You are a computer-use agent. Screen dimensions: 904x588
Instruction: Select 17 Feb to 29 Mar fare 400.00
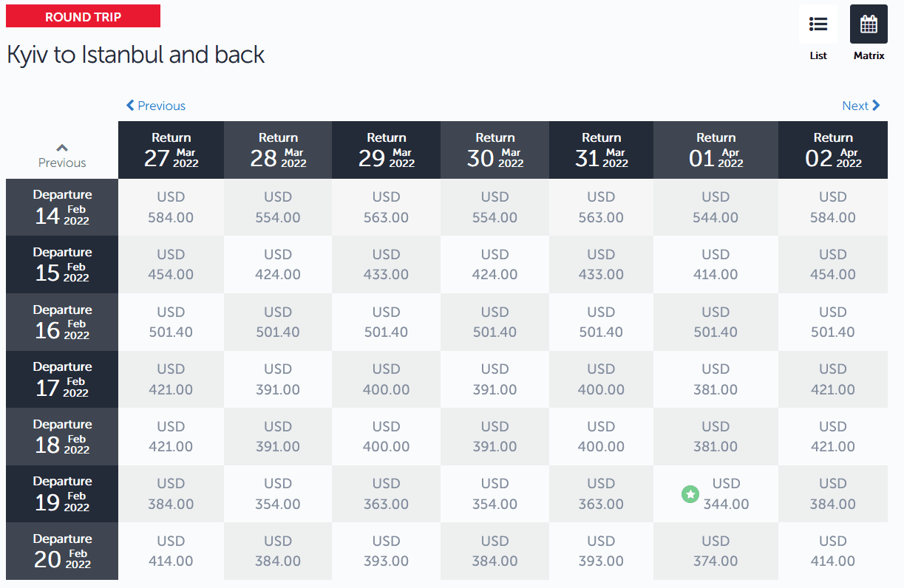click(386, 379)
